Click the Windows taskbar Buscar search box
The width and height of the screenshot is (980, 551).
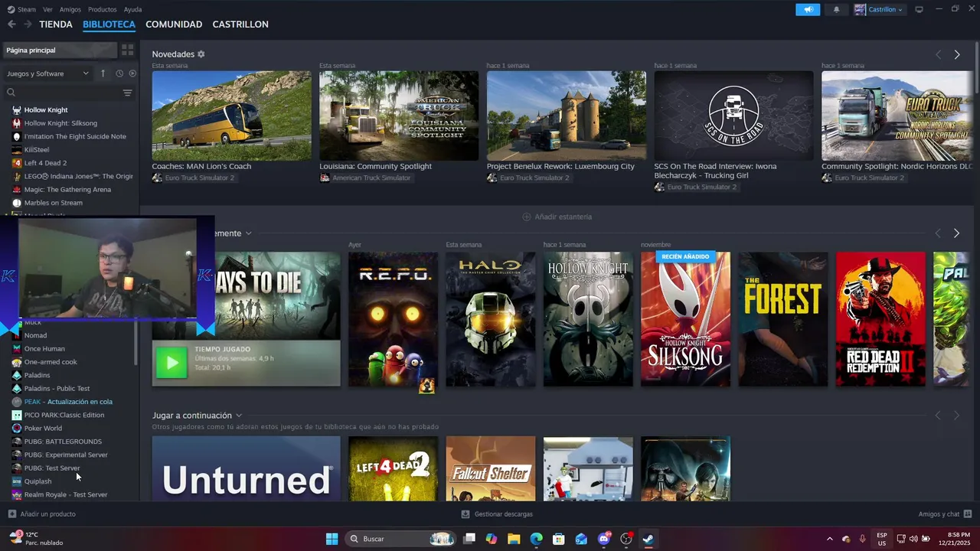pos(400,539)
